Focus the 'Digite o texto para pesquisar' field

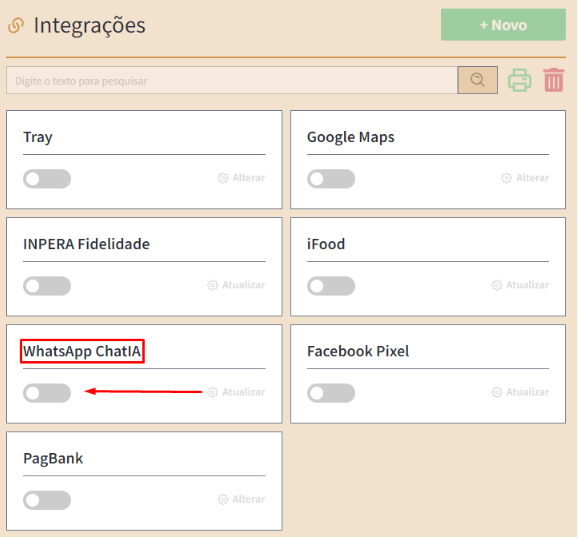pos(232,80)
